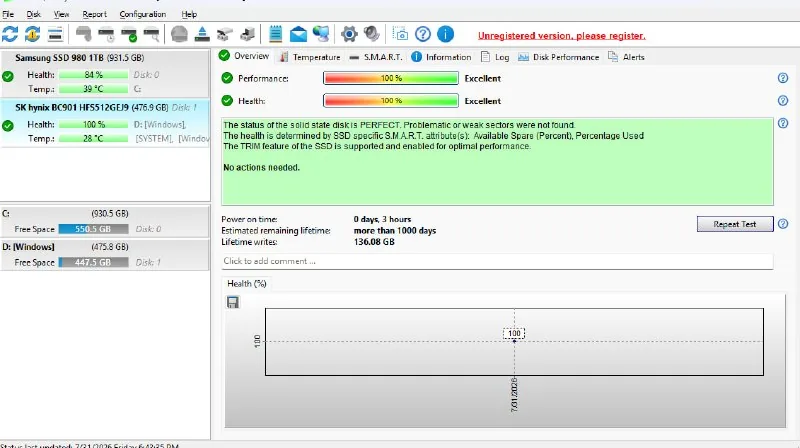This screenshot has height=448, width=800.
Task: Click the Samsung 84 % health bar
Action: pyautogui.click(x=93, y=75)
